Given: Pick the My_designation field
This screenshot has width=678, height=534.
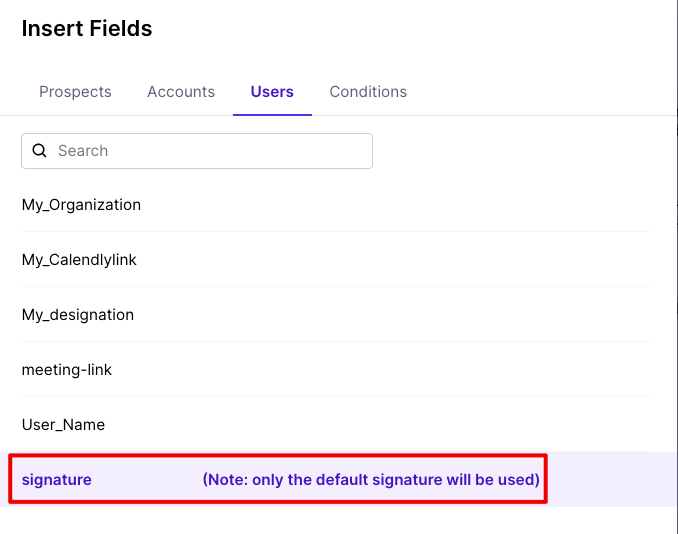Looking at the screenshot, I should (x=78, y=315).
